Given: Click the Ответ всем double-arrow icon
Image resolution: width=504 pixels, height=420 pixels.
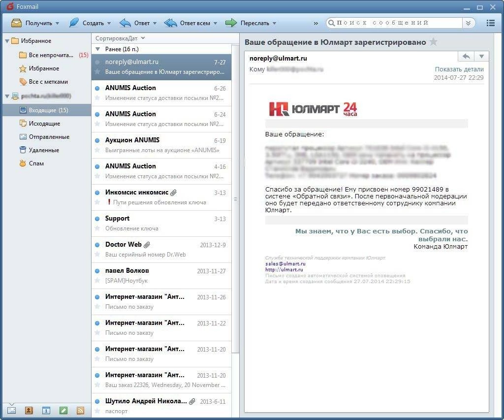Looking at the screenshot, I should tap(170, 23).
